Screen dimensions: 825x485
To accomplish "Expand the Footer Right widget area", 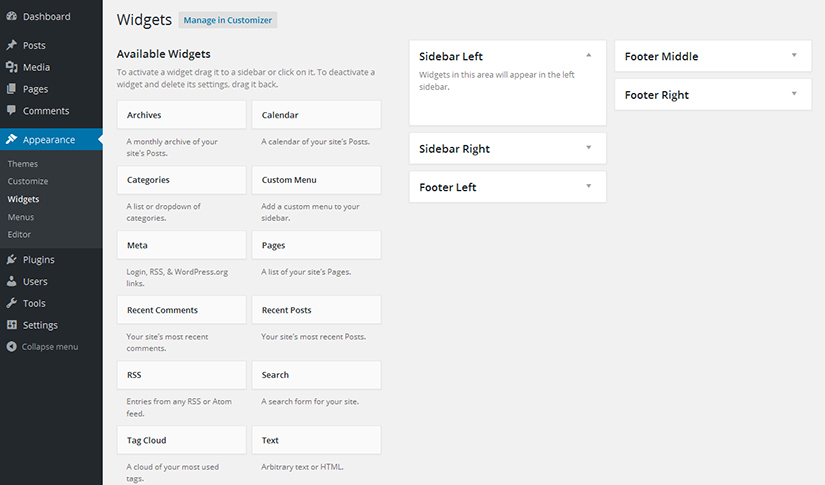I will [x=794, y=94].
